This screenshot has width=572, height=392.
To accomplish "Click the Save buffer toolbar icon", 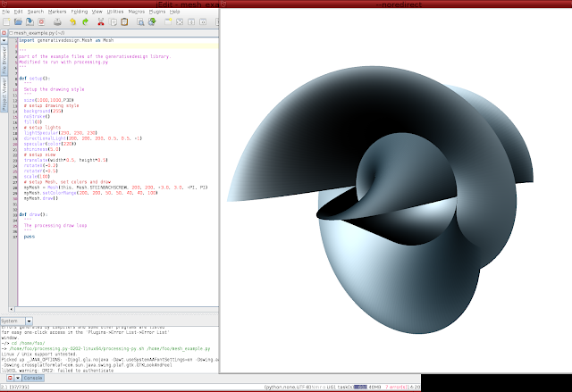I will click(29, 21).
